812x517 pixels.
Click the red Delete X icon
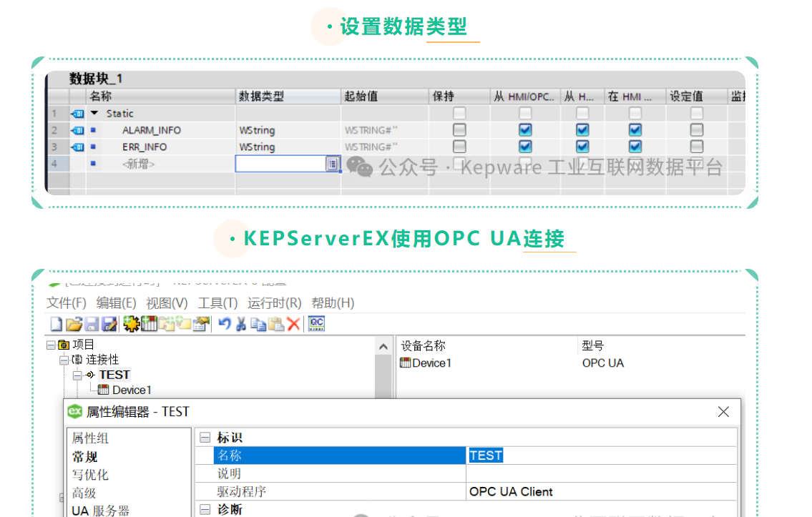(293, 324)
